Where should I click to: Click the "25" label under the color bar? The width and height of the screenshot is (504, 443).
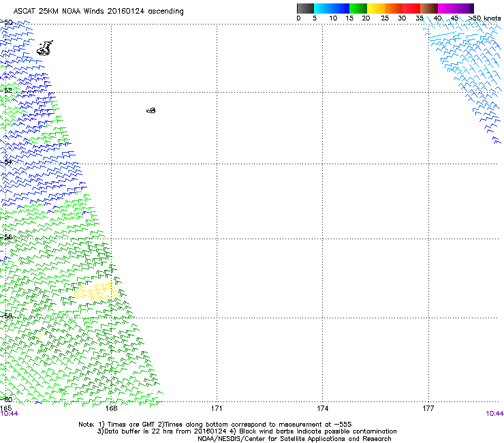click(385, 18)
